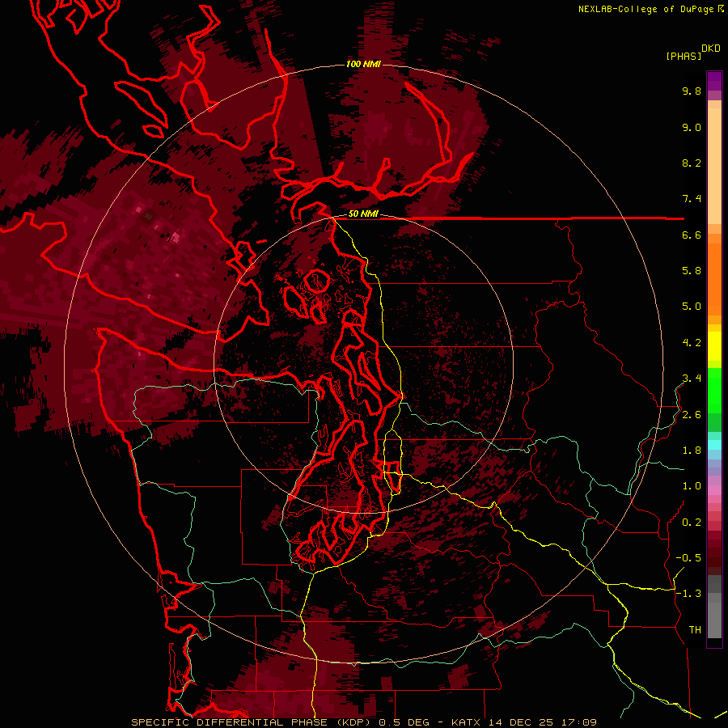This screenshot has width=728, height=728.
Task: Click the 0.2 legend value
Action: point(692,523)
